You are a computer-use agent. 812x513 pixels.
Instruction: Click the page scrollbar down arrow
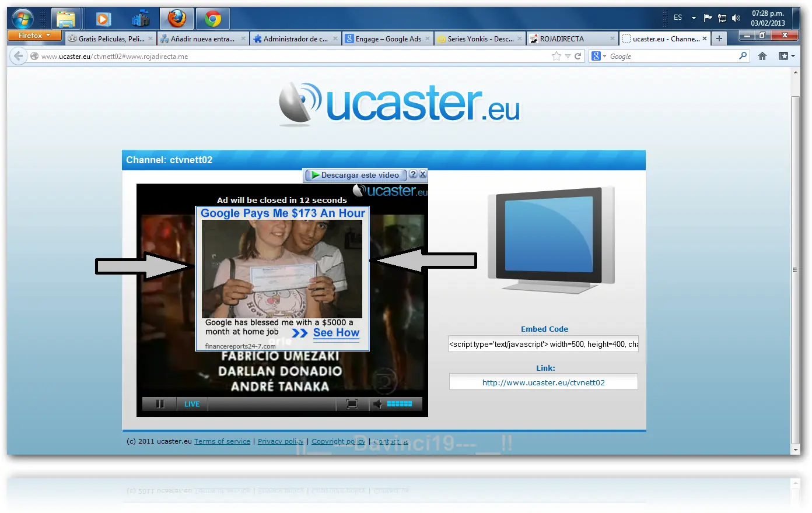click(795, 450)
